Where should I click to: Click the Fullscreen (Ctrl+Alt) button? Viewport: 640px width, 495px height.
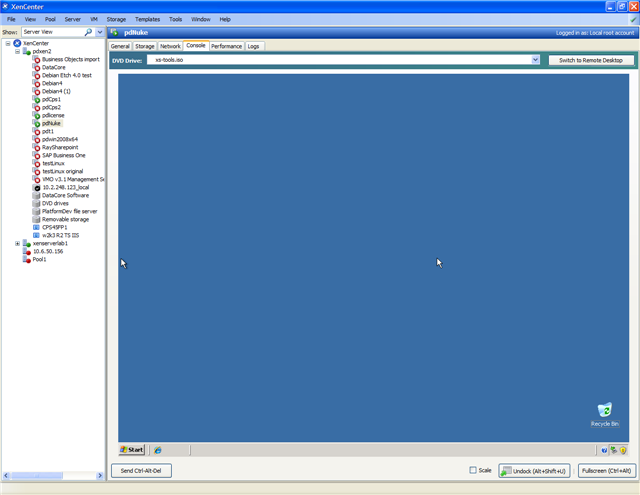pos(606,470)
